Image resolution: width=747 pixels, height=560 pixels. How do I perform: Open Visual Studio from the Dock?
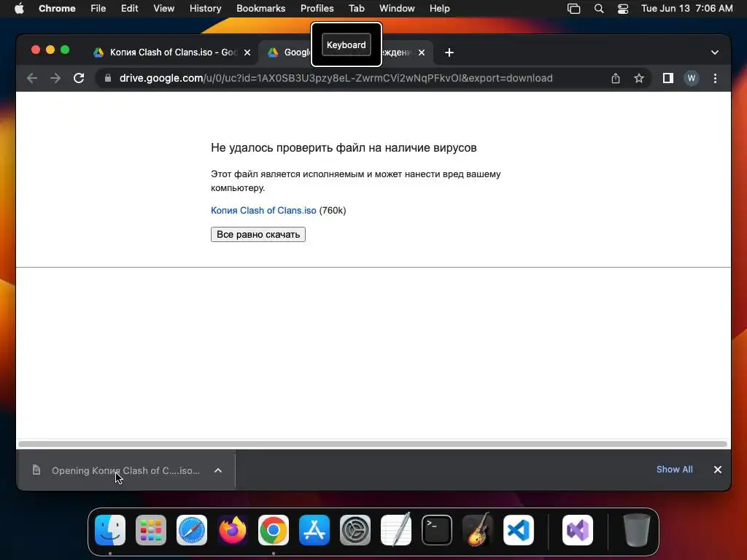[578, 530]
